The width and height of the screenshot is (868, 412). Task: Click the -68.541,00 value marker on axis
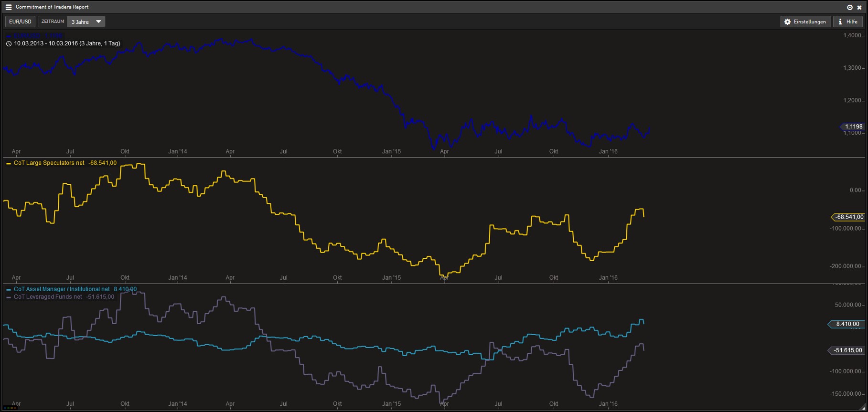[849, 217]
